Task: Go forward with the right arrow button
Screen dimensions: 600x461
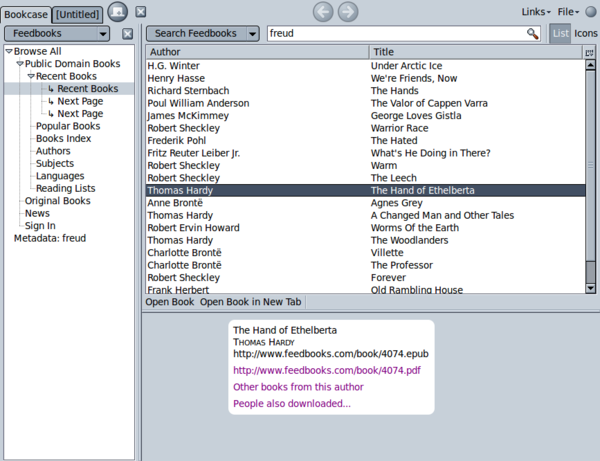Action: tap(348, 12)
